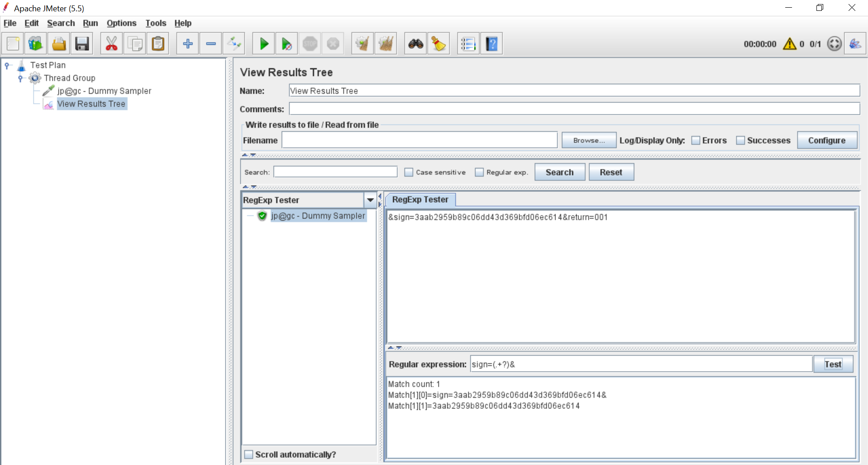Toggle the result split pane collapse arrows
868x465 pixels.
395,347
